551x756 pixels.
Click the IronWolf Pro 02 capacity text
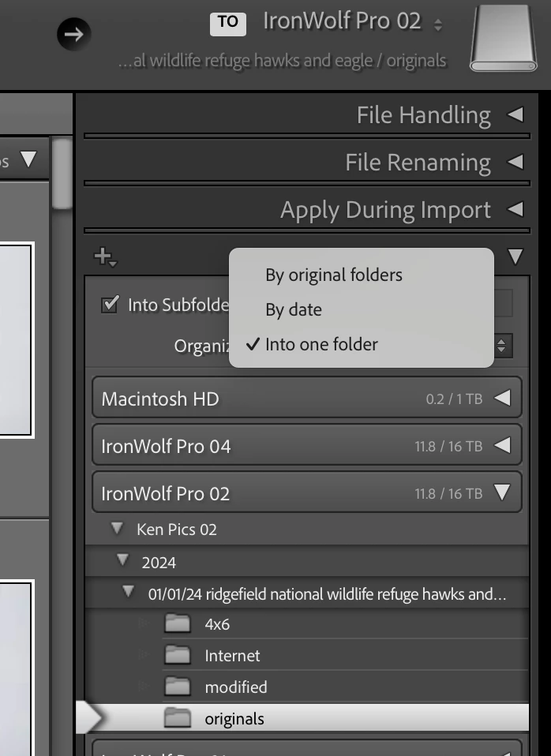(x=448, y=493)
